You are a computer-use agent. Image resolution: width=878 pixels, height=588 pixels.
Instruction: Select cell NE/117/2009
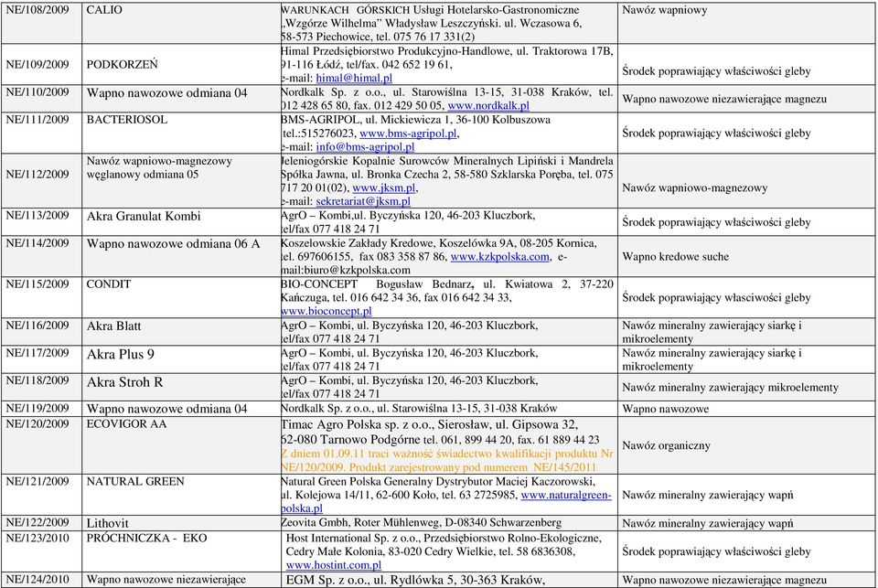(42, 359)
